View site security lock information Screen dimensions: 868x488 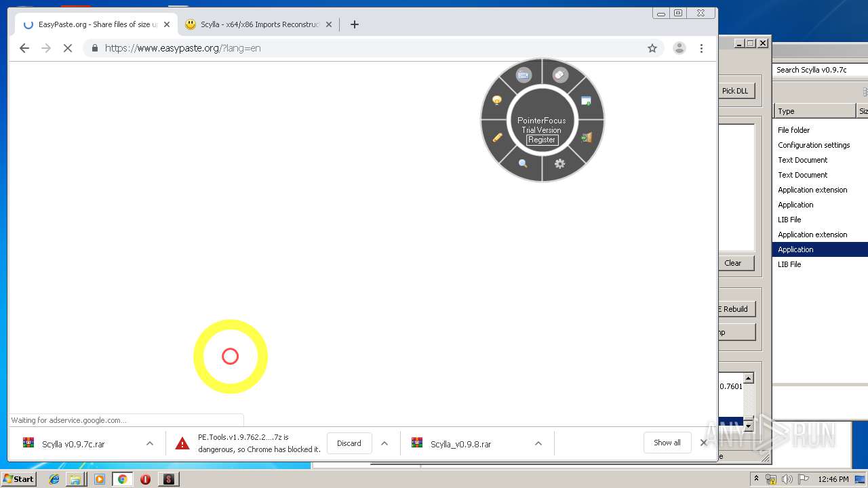tap(94, 48)
